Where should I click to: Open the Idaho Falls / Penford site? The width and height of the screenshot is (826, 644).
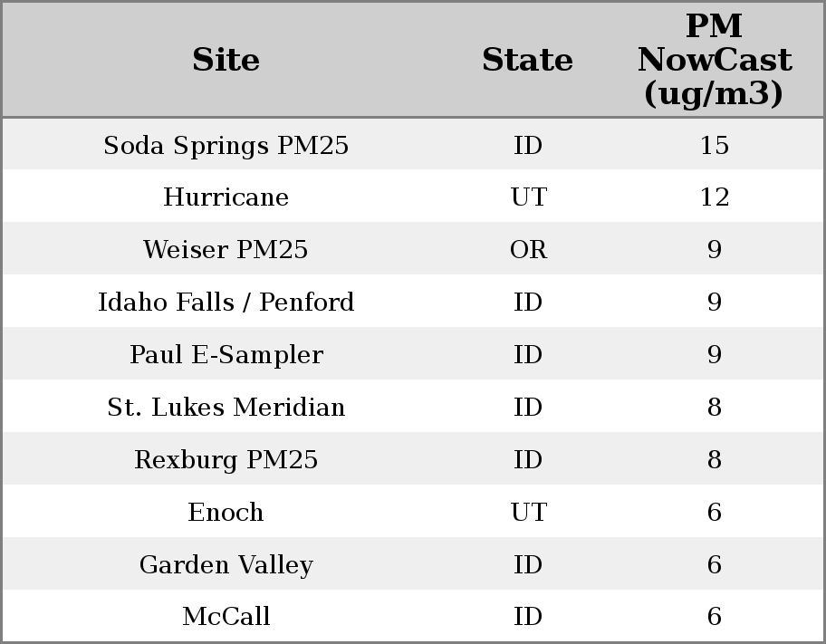pos(226,303)
